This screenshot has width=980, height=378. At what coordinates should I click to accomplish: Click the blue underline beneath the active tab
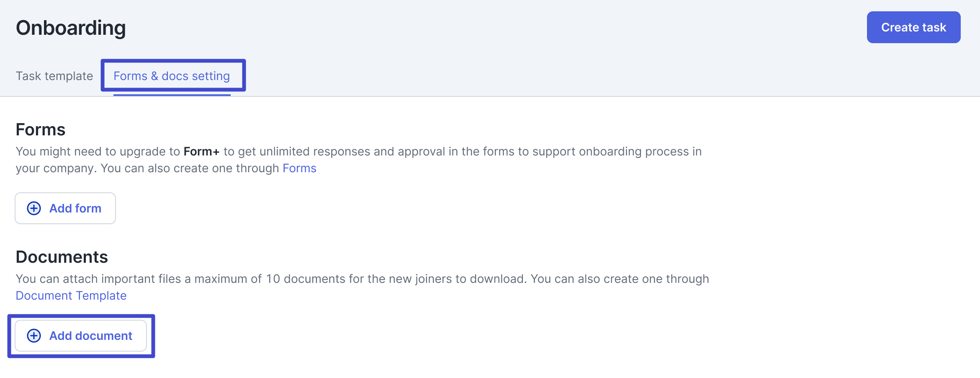[172, 95]
